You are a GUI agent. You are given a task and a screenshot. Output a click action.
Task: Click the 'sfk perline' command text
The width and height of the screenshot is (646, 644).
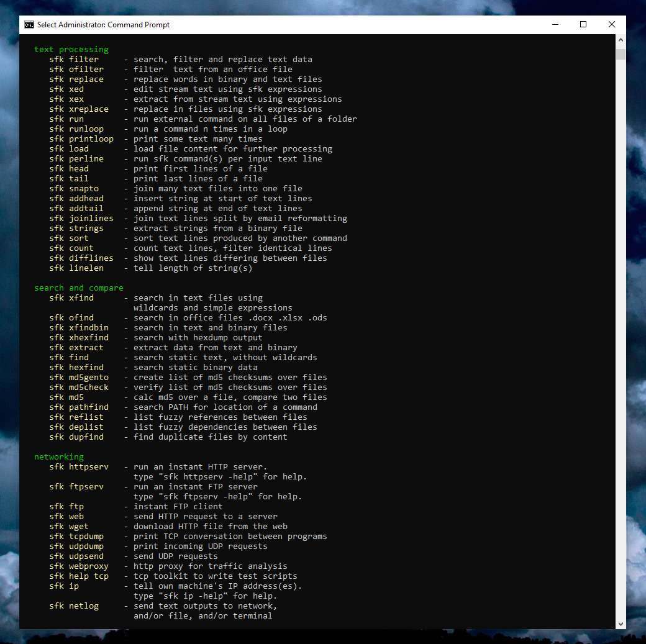coord(76,158)
